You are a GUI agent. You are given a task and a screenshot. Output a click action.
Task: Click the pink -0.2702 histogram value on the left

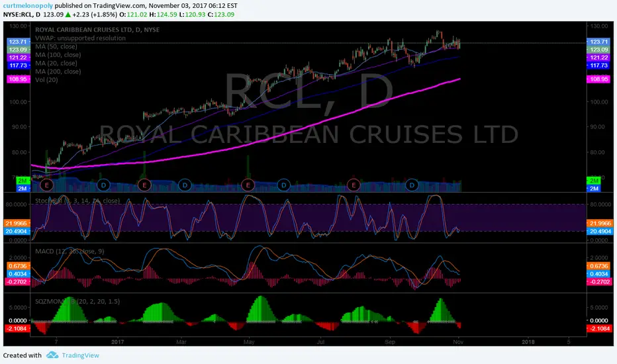[x=16, y=282]
